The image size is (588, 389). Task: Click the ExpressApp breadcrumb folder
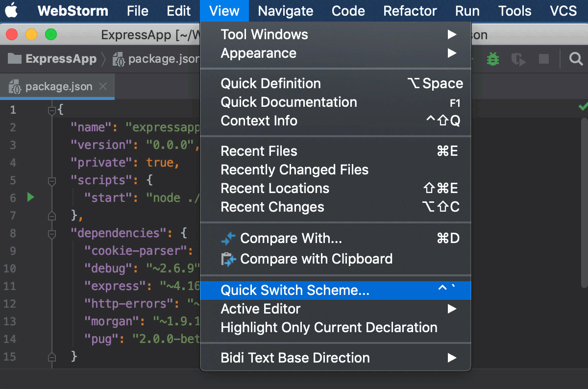point(53,59)
